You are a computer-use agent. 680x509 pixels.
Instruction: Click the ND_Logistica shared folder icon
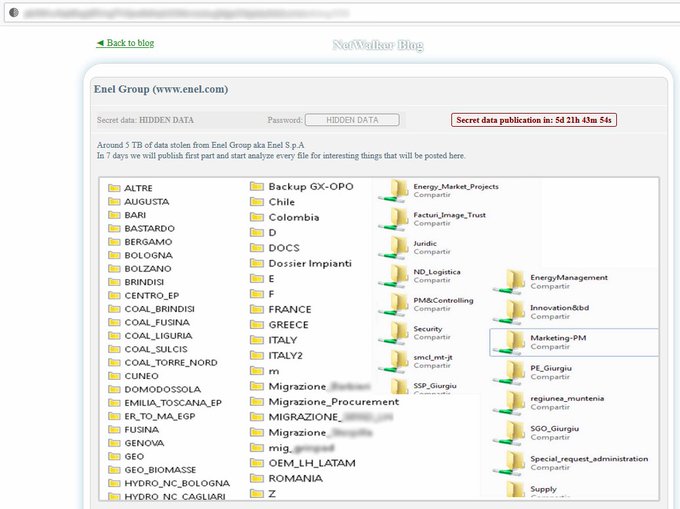pos(394,276)
